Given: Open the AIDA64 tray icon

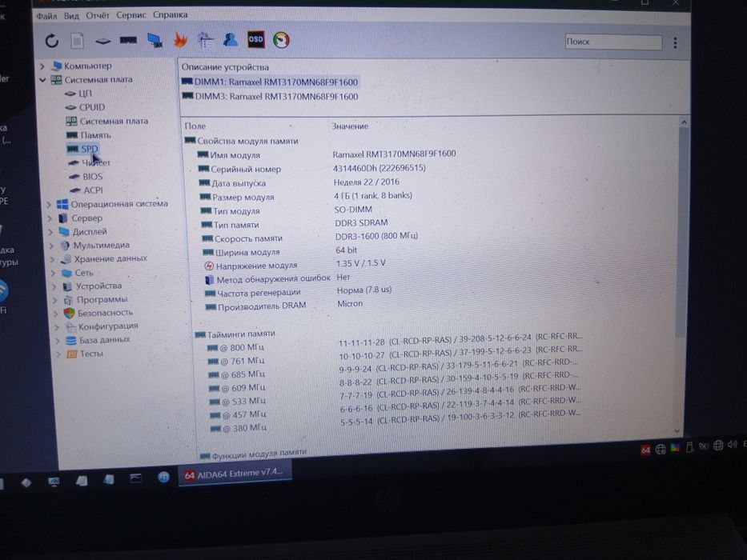Looking at the screenshot, I should point(645,450).
